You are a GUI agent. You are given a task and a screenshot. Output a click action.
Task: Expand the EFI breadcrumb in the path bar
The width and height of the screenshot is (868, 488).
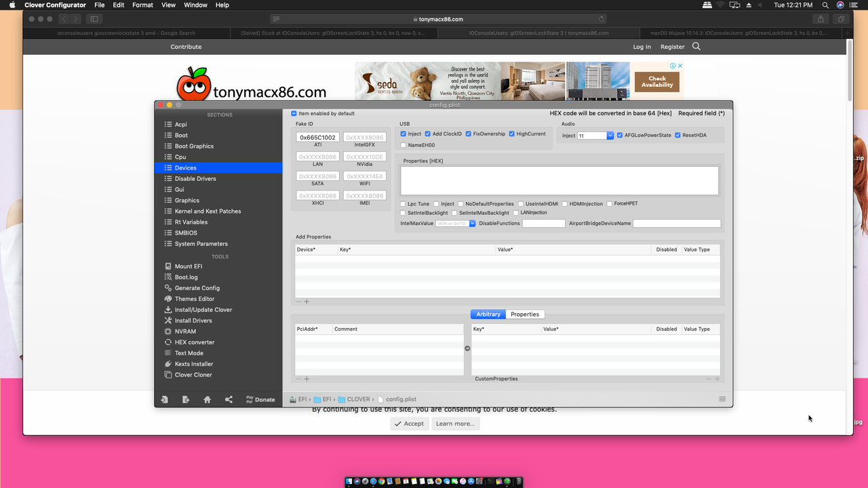tap(302, 399)
